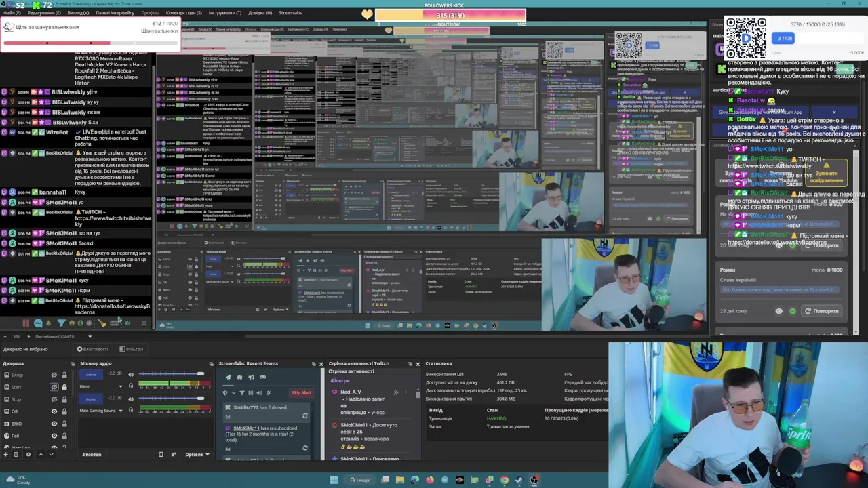
Task: Open the Колекція сцен (S) menu
Action: (x=183, y=13)
